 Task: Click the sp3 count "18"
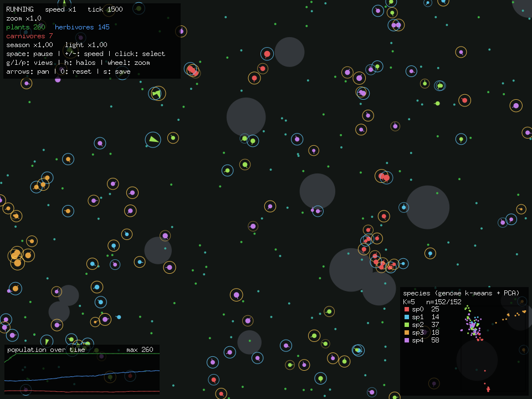[435, 333]
